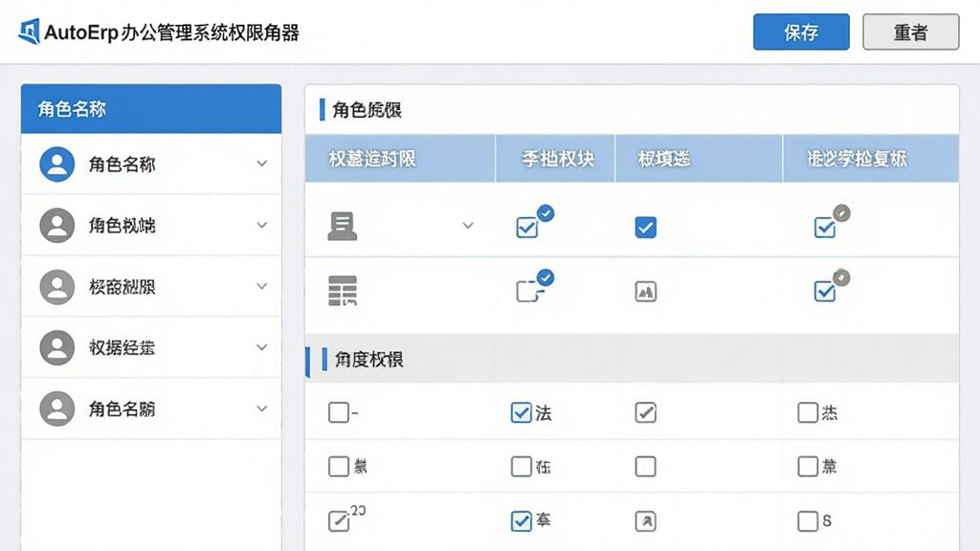The image size is (980, 551).
Task: Click the AutoErp logo icon
Action: point(29,32)
